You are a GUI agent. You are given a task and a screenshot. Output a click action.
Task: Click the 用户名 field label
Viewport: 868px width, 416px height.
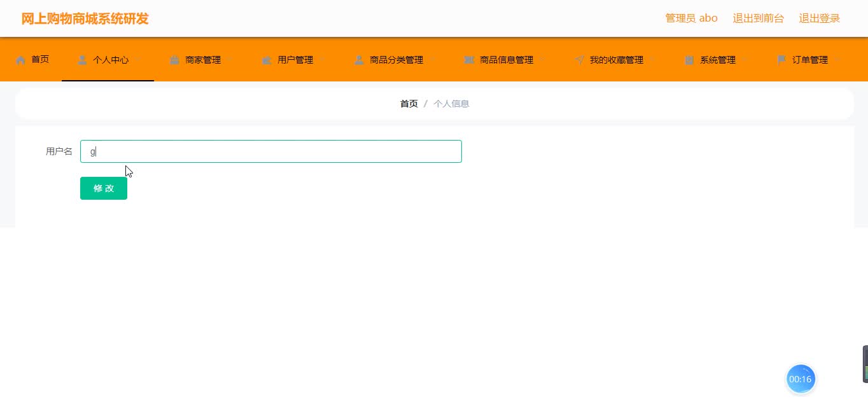point(59,151)
